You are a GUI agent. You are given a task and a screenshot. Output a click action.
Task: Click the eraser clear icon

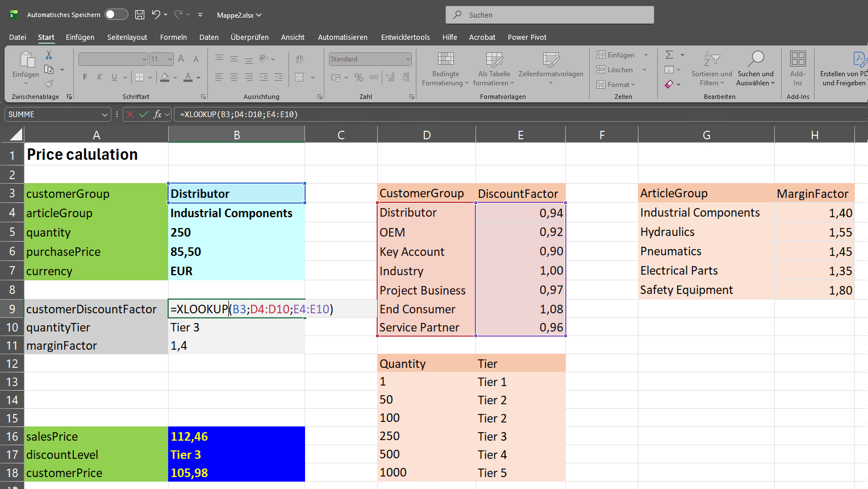669,84
